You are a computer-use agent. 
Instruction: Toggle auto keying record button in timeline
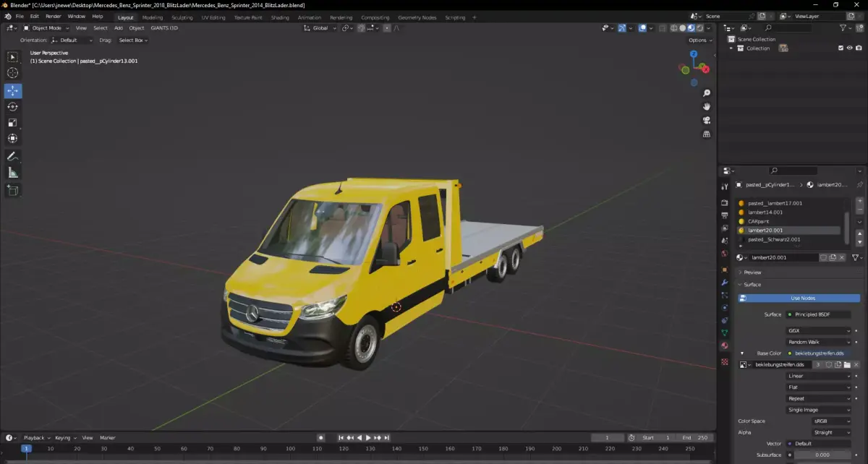[321, 438]
